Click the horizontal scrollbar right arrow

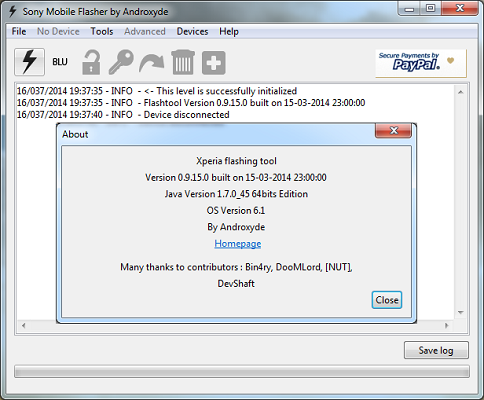click(447, 325)
